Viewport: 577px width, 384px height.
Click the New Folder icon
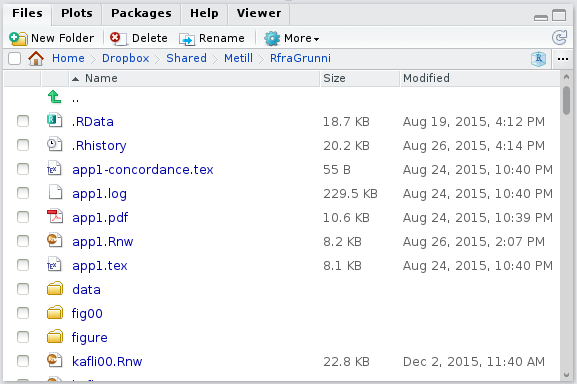pos(18,38)
